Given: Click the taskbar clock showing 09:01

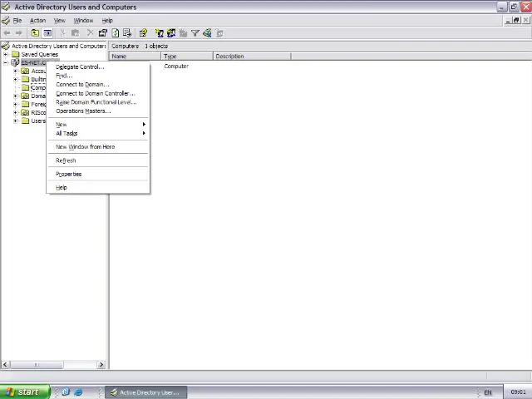Looking at the screenshot, I should 518,392.
